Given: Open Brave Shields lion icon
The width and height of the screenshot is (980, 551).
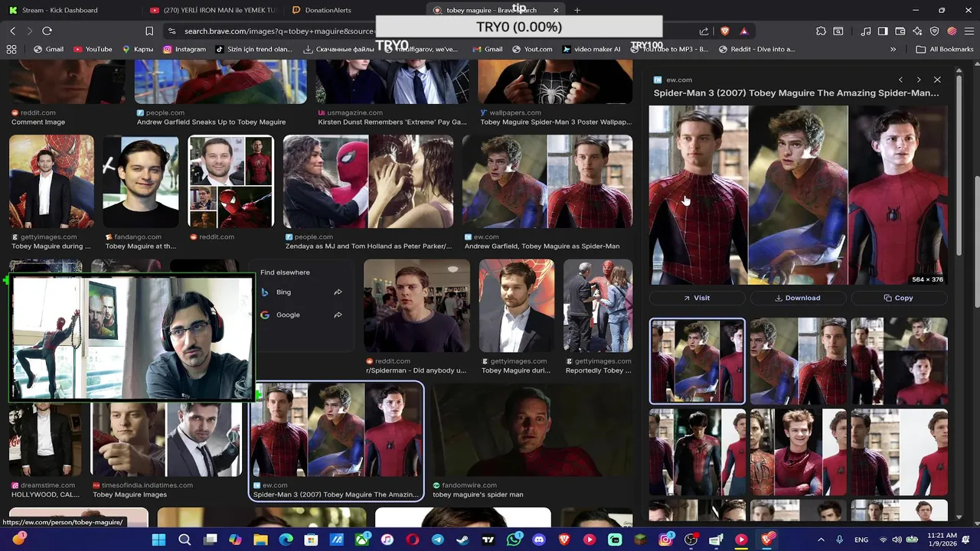Looking at the screenshot, I should 725,31.
